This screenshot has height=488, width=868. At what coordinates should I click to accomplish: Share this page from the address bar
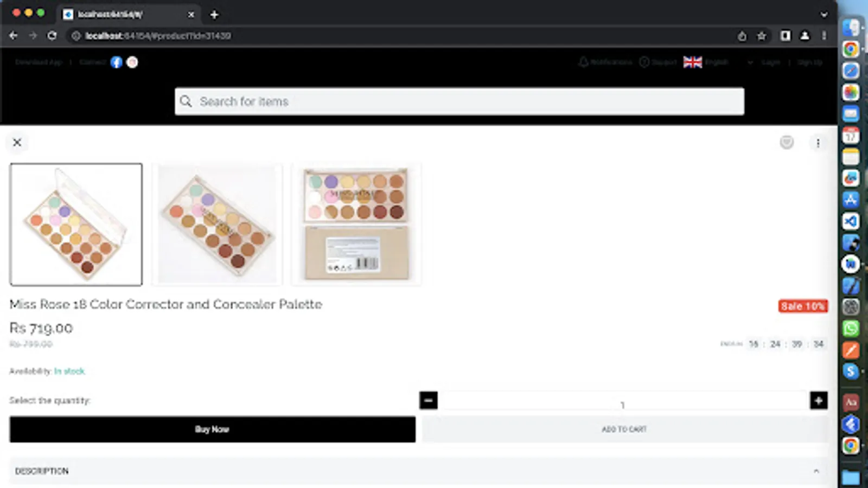[x=742, y=36]
